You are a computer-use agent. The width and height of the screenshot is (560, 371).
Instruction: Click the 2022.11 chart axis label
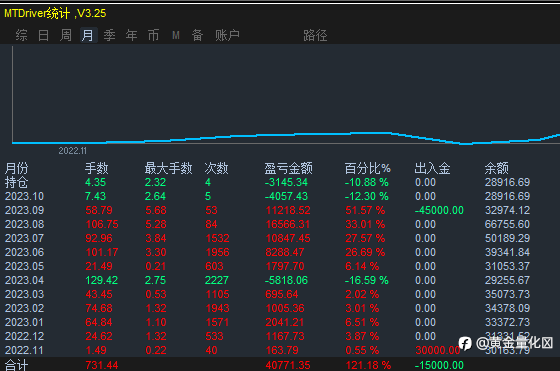pos(72,151)
